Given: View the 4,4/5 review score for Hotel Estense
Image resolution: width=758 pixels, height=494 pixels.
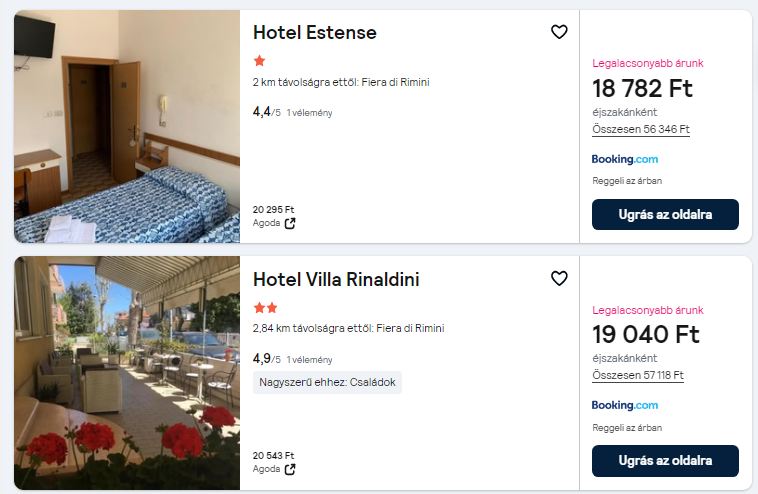Looking at the screenshot, I should coord(266,112).
